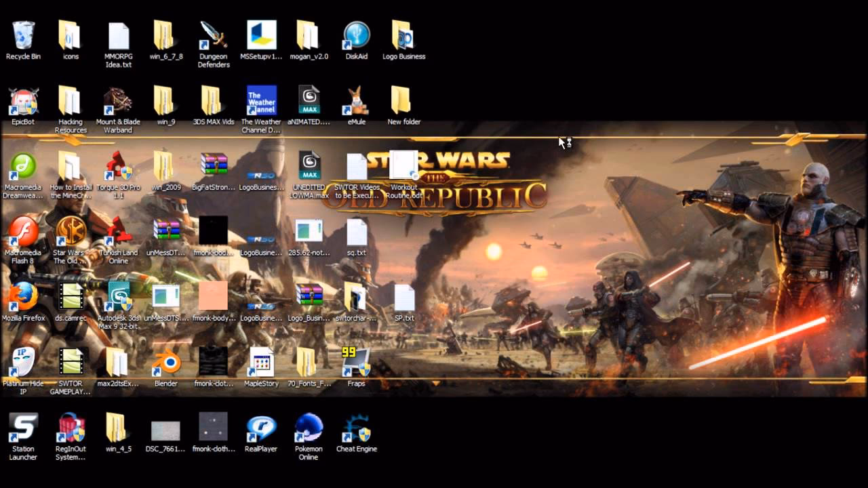868x488 pixels.
Task: Launch Torque 3D Pro 1.1
Action: [118, 166]
